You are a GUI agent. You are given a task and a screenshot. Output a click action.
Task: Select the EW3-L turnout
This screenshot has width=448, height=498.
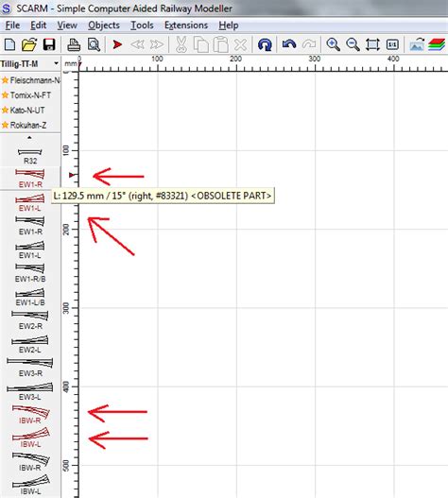click(30, 391)
